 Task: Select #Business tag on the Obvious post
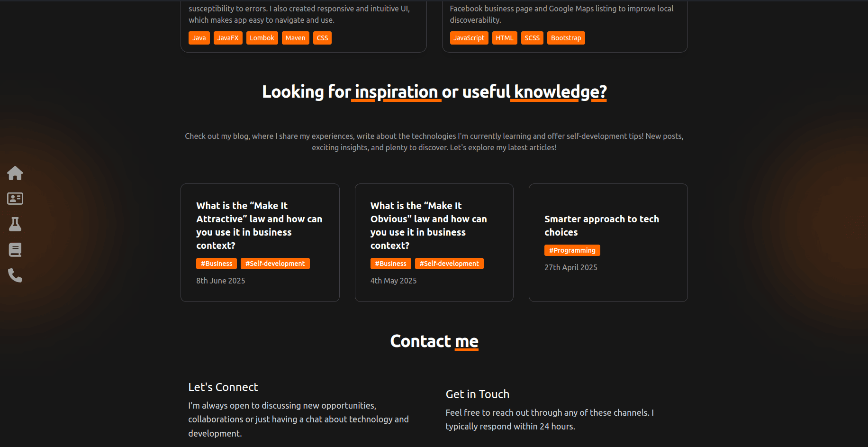[391, 264]
